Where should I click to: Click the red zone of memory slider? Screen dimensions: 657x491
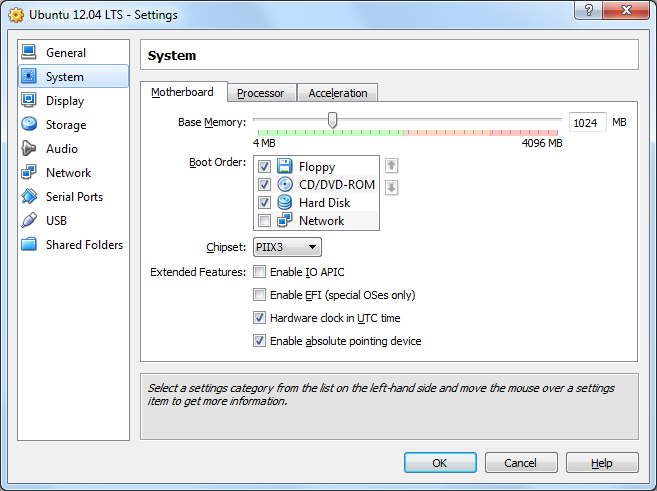(524, 132)
